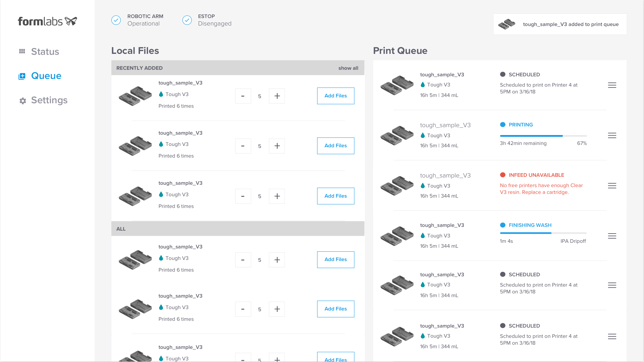
Task: Add Files for second item under ALL
Action: (336, 309)
